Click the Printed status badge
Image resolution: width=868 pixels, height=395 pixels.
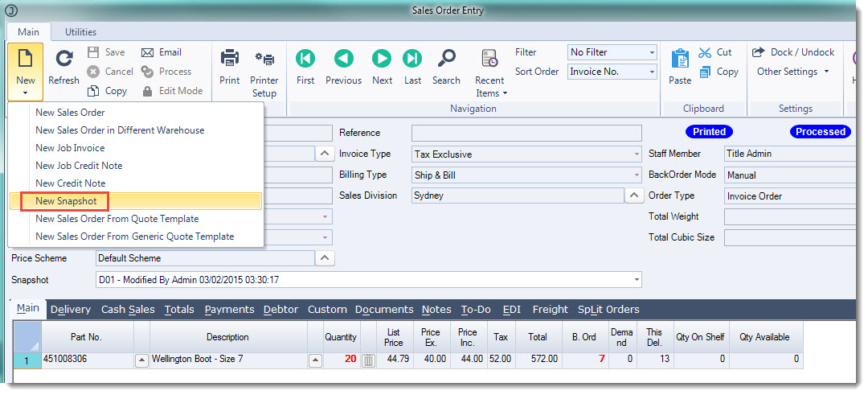709,132
